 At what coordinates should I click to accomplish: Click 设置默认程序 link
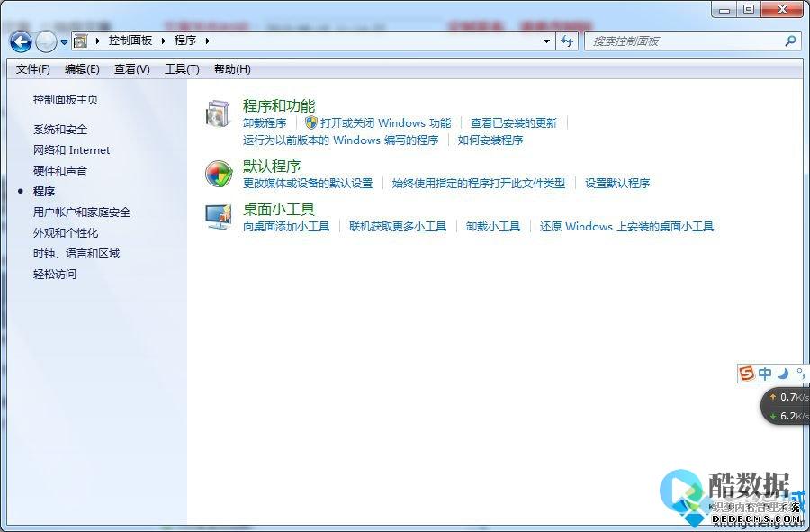click(617, 184)
